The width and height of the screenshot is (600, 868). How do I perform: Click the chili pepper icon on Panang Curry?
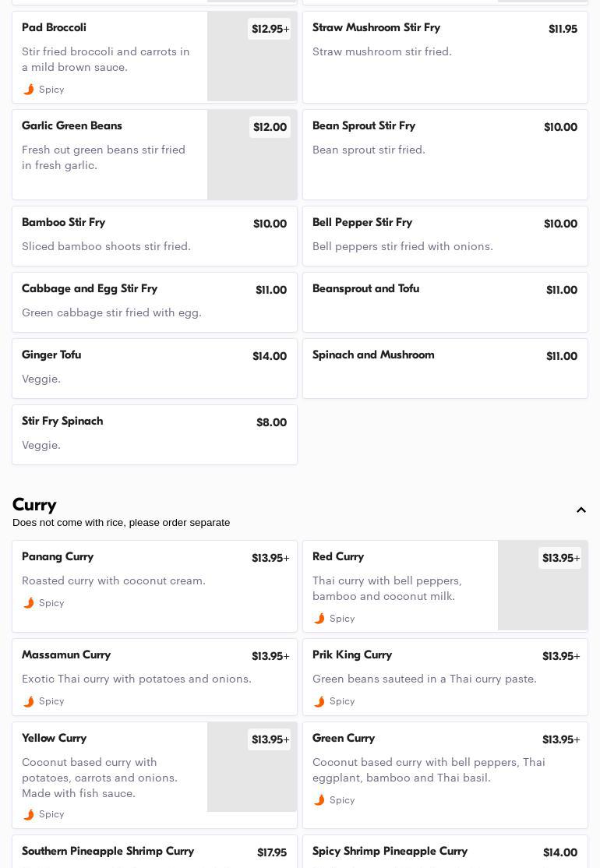(x=29, y=603)
